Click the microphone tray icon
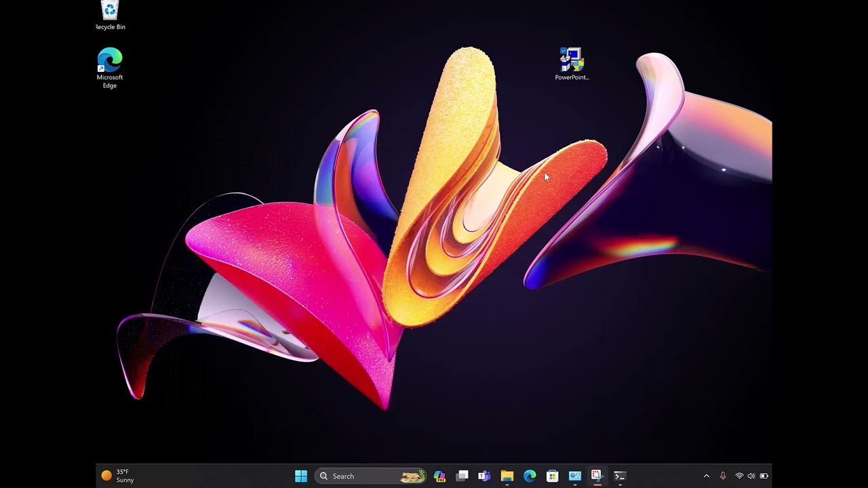Screen dimensions: 868x488 pyautogui.click(x=723, y=476)
